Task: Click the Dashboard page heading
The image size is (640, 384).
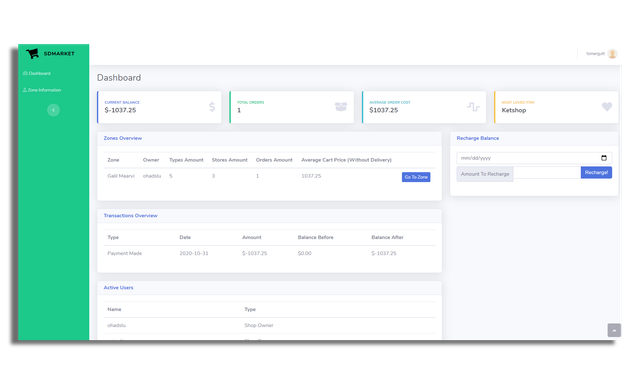Action: (119, 78)
